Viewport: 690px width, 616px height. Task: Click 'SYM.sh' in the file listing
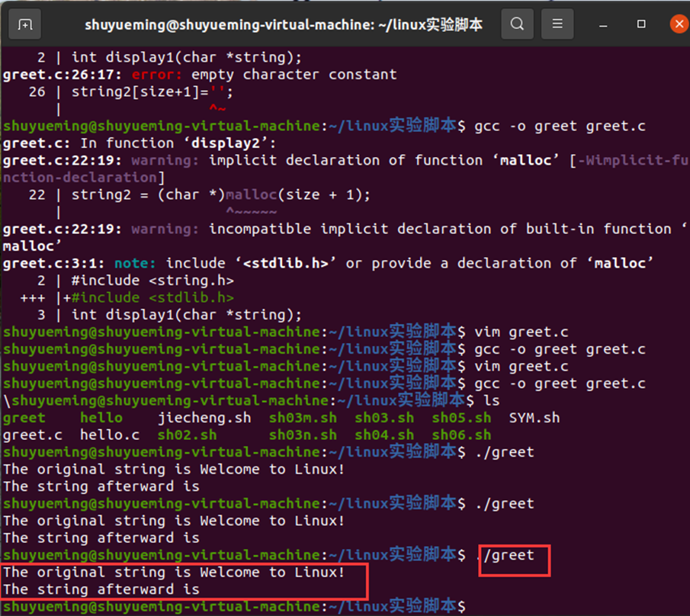pyautogui.click(x=534, y=418)
